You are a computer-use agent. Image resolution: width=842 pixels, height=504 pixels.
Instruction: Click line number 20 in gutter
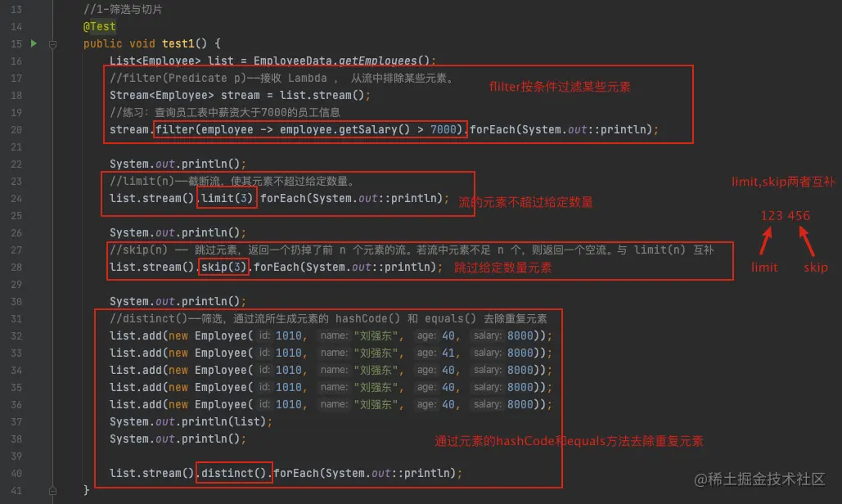coord(16,129)
